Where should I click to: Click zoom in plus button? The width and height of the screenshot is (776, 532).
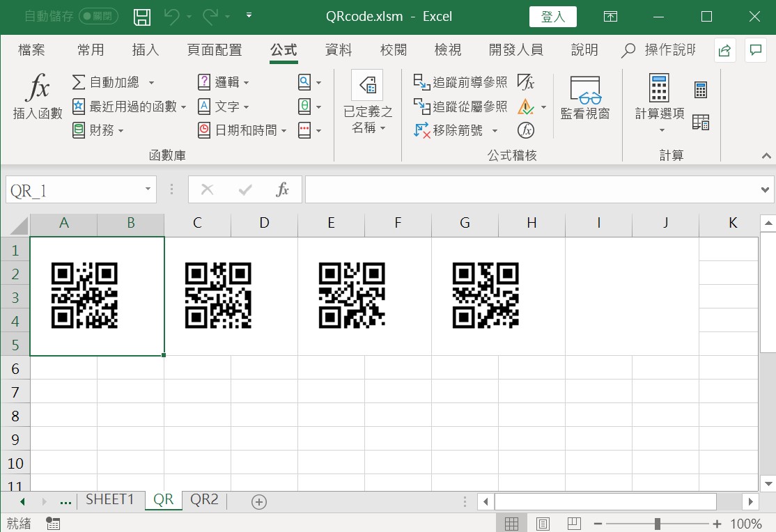(x=717, y=524)
